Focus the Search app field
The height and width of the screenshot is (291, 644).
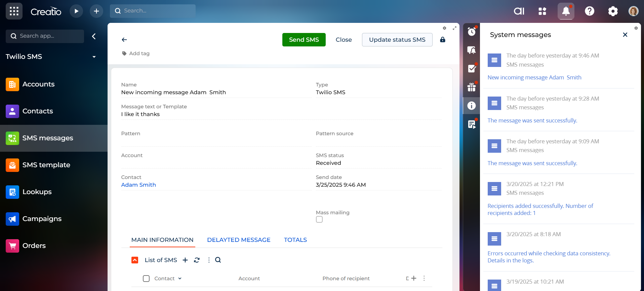click(x=45, y=36)
